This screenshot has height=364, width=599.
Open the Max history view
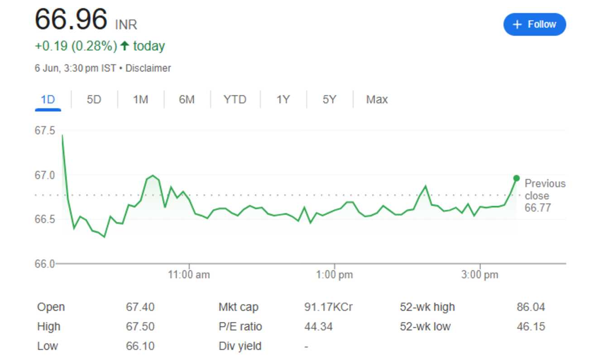[376, 99]
